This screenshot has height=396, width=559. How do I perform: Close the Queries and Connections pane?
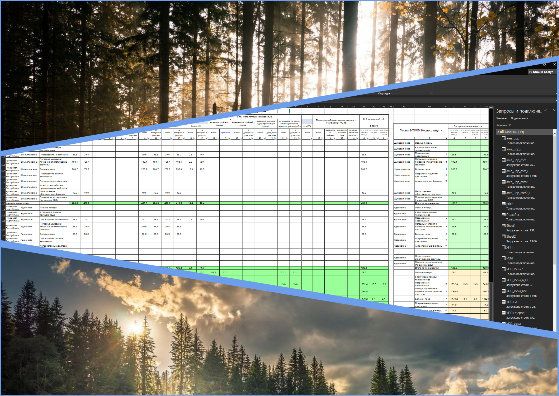[x=554, y=111]
